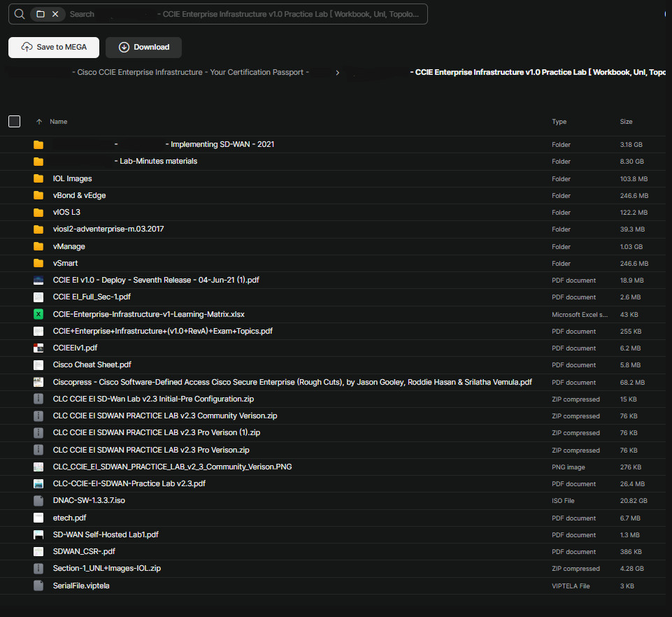Toggle sort direction arrow beside Name

[39, 122]
